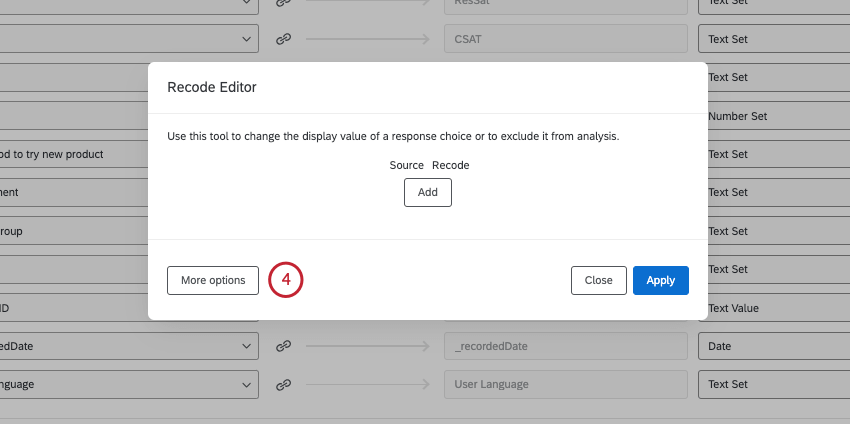Viewport: 850px width, 424px height.
Task: Focus the User Language field name input
Action: [565, 384]
